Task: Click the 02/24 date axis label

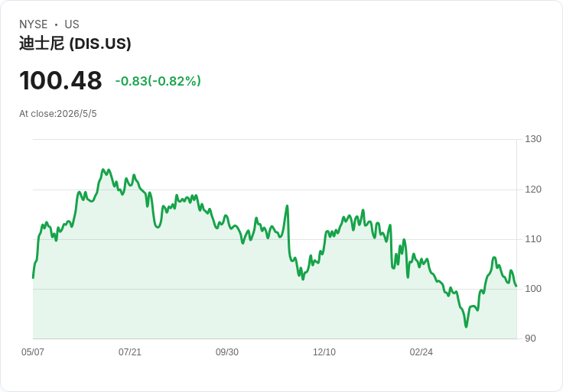Action: pyautogui.click(x=421, y=352)
